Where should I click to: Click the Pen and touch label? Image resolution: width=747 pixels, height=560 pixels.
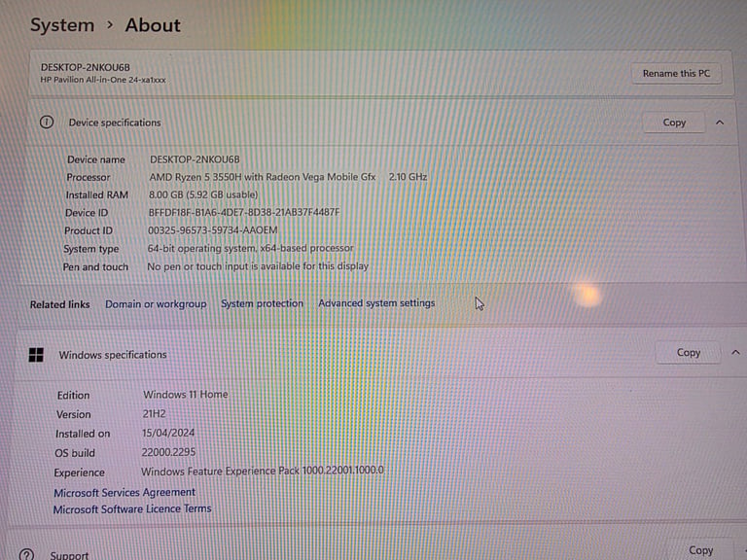(95, 267)
